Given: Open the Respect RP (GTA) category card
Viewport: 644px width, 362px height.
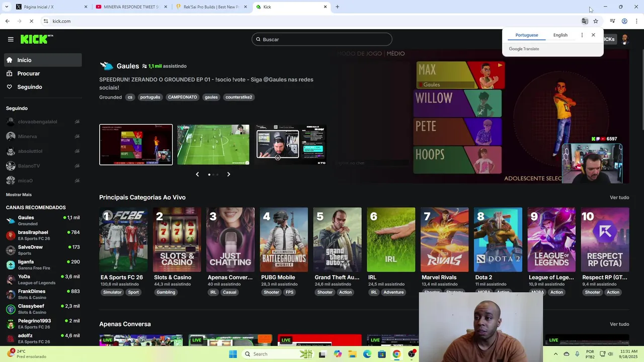Looking at the screenshot, I should [x=605, y=239].
